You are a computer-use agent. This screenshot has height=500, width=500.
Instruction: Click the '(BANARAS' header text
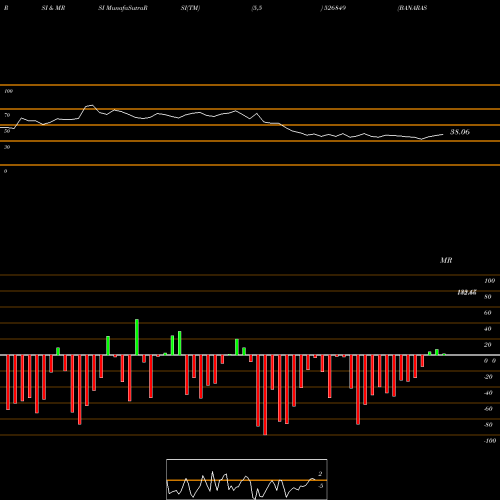point(412,8)
